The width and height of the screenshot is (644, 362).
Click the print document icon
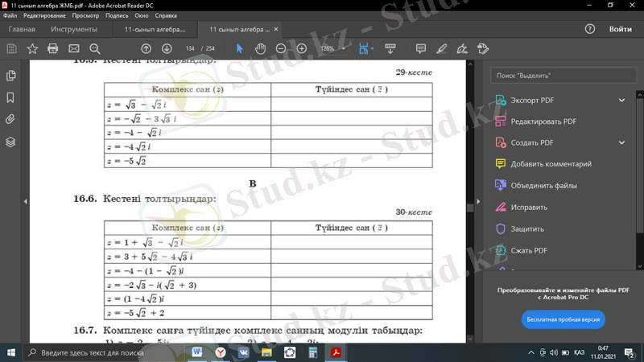point(53,48)
